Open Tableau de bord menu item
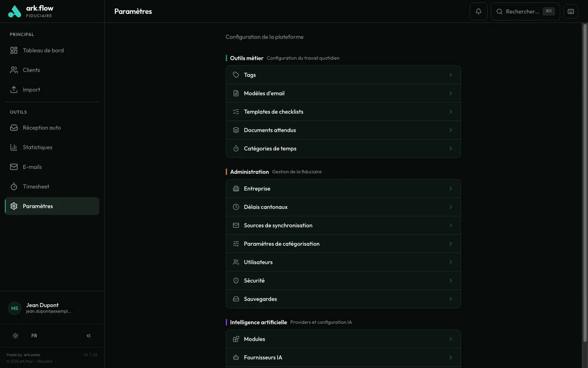 [52, 50]
